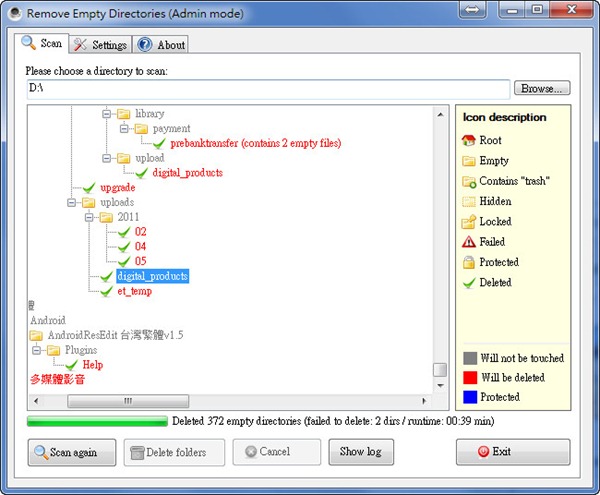This screenshot has width=600, height=495.
Task: Select the upgrade tree entry
Action: pos(117,188)
